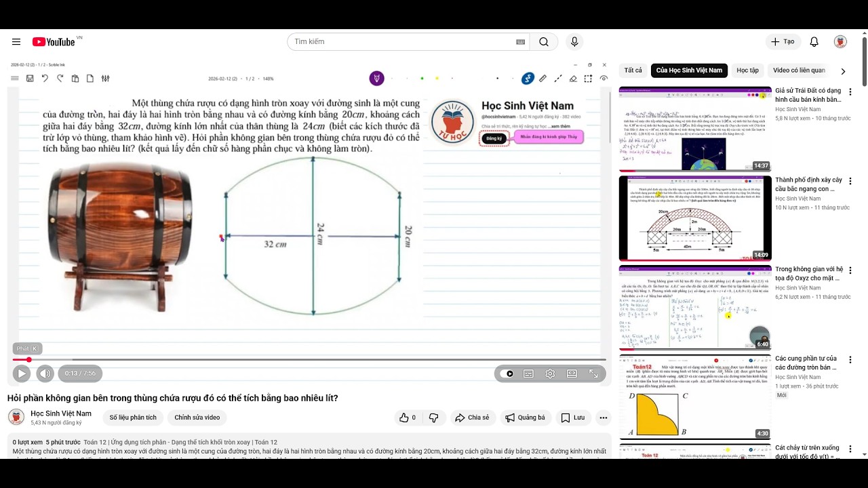
Task: Click the 'Chỉnh sửa video' button
Action: (x=197, y=418)
